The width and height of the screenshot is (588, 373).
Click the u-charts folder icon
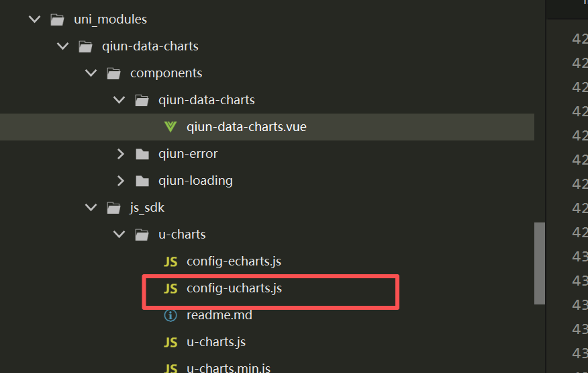[x=142, y=235]
